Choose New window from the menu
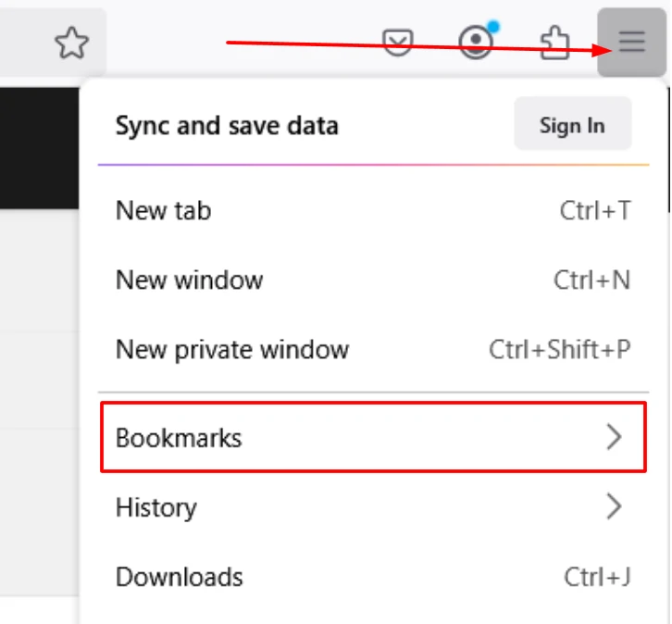This screenshot has width=672, height=624. [373, 281]
